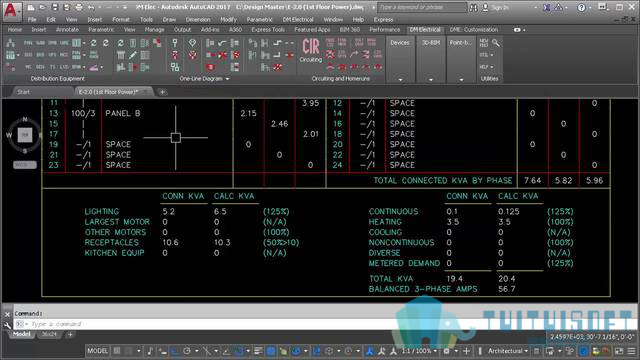
Task: Click the Undo arrow in quick access toolbar
Action: [91, 7]
